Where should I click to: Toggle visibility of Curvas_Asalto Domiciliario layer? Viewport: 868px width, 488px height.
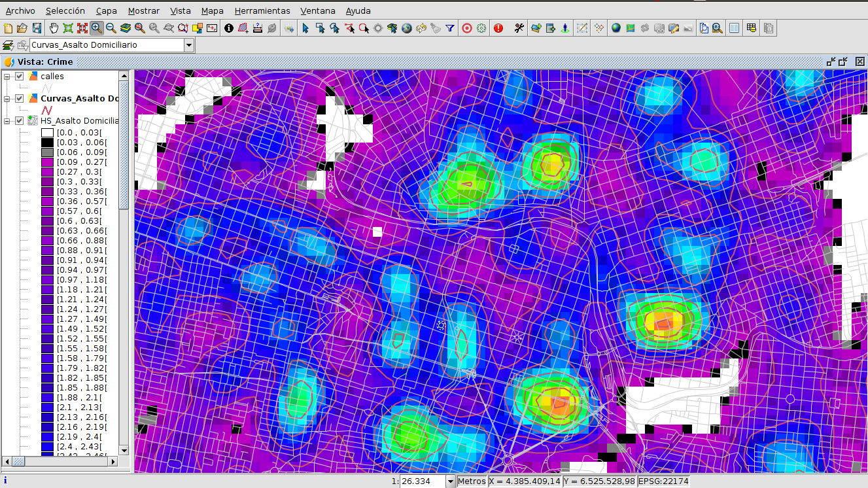[x=20, y=99]
